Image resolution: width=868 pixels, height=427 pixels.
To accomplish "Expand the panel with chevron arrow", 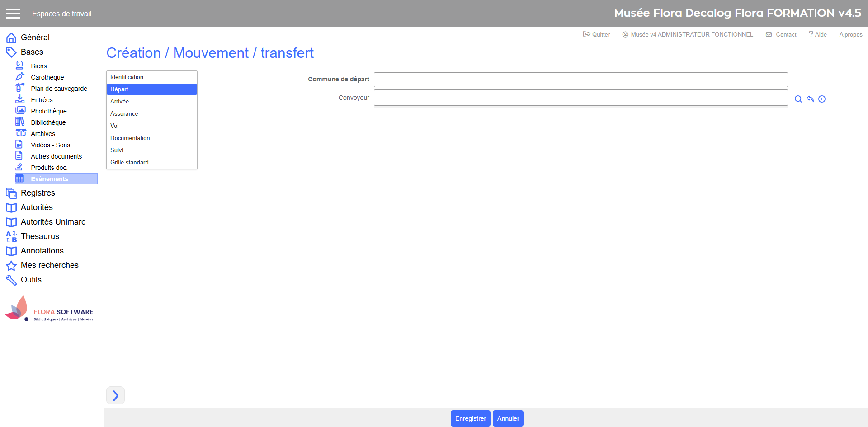I will pyautogui.click(x=115, y=395).
